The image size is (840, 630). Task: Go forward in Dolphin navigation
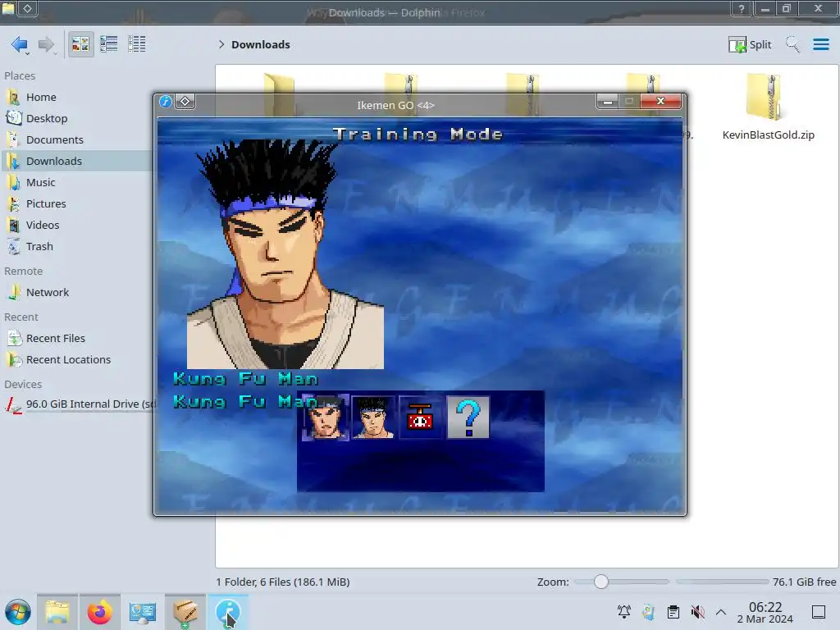[x=46, y=44]
